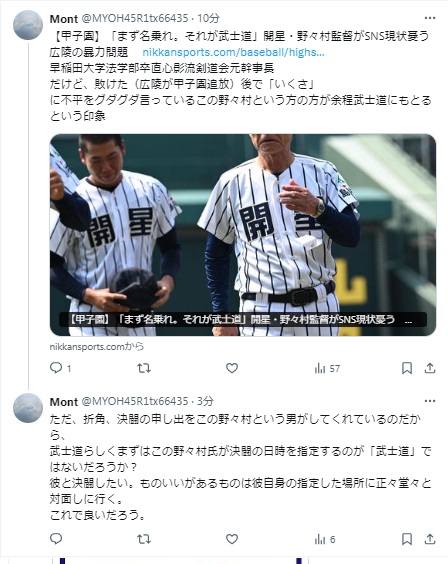View analytics showing 57 views
This screenshot has height=564, width=448.
[327, 368]
